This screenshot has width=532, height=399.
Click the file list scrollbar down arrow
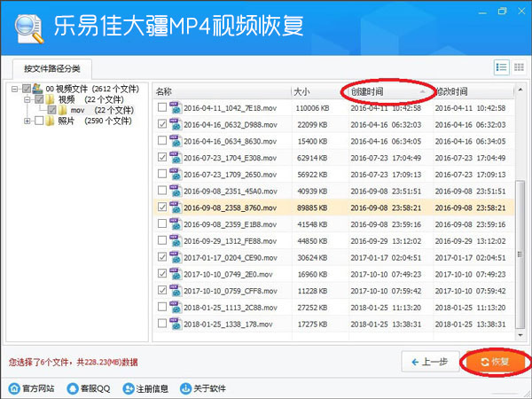(x=520, y=335)
